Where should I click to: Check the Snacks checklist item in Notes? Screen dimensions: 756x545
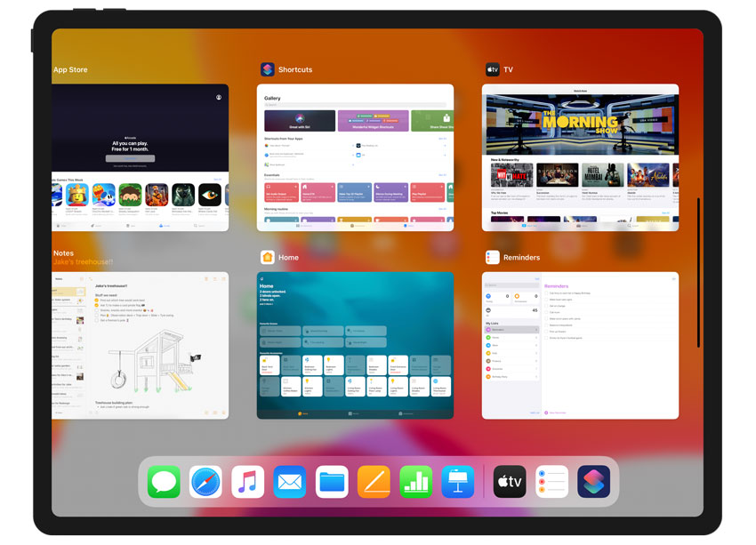point(96,310)
